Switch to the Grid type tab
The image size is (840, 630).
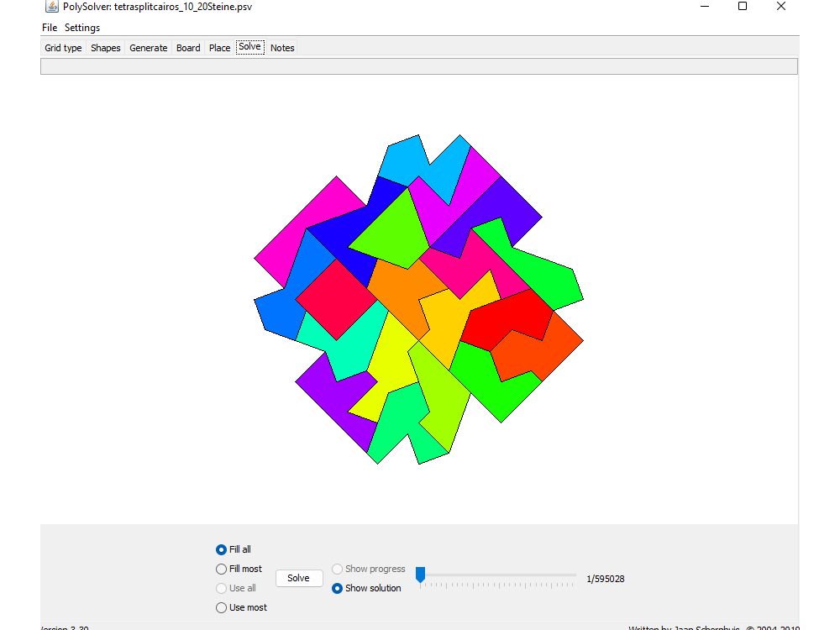[x=63, y=48]
